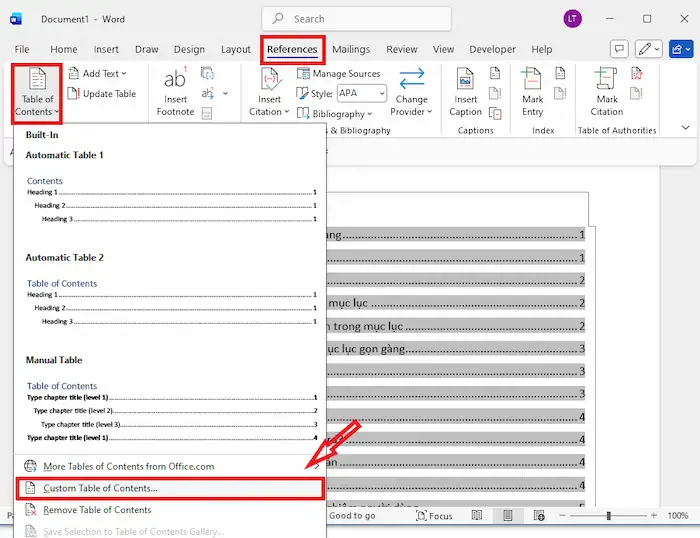Choose Remove Table of Contents
700x538 pixels.
point(97,510)
